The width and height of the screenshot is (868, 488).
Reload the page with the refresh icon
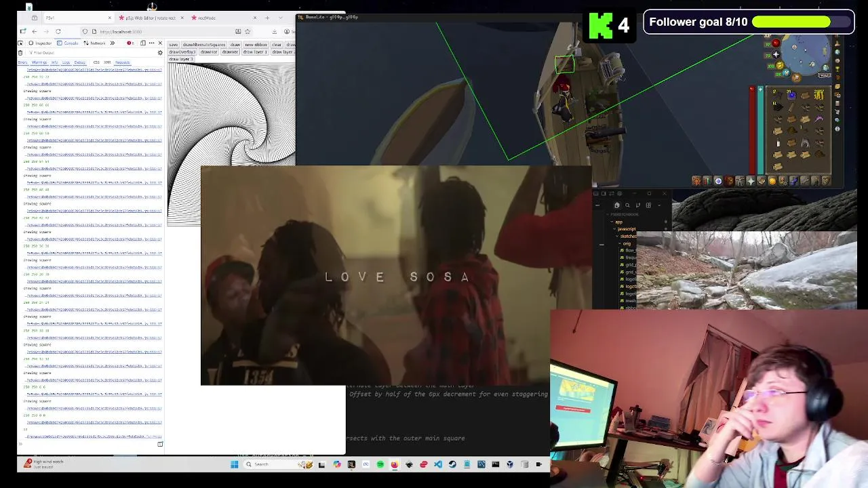point(58,31)
